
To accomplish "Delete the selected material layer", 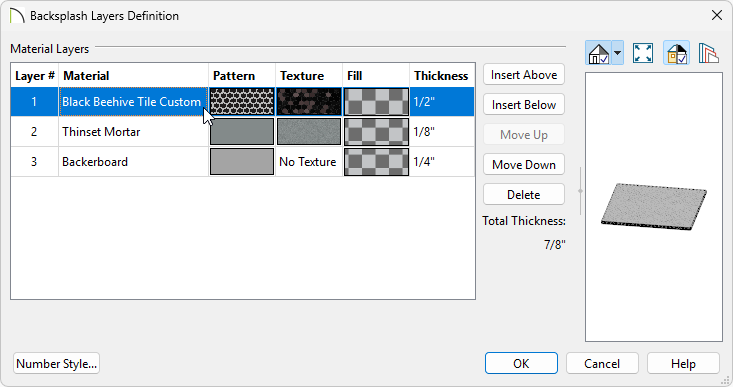I will pyautogui.click(x=524, y=194).
